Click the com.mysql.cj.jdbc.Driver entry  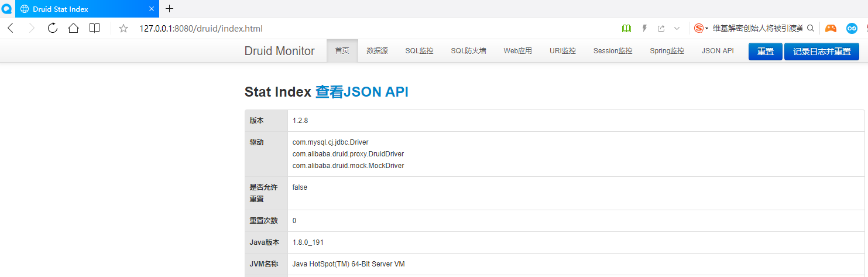click(x=331, y=142)
